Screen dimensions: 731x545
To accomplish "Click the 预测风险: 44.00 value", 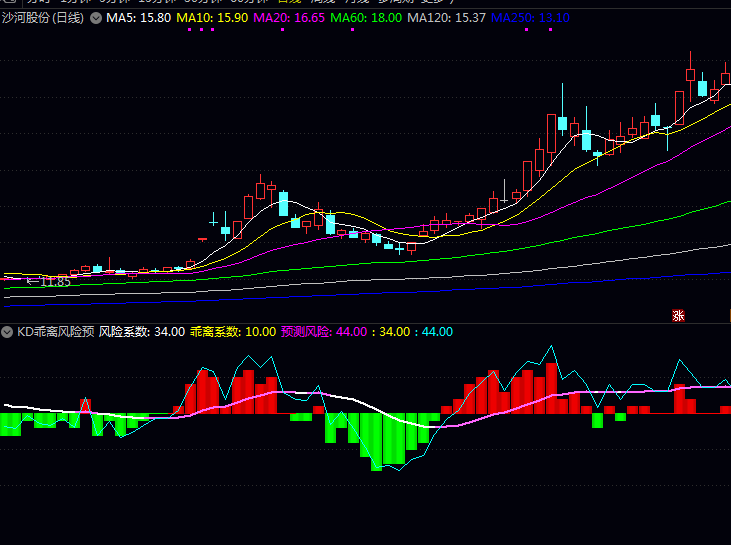I will coord(324,332).
